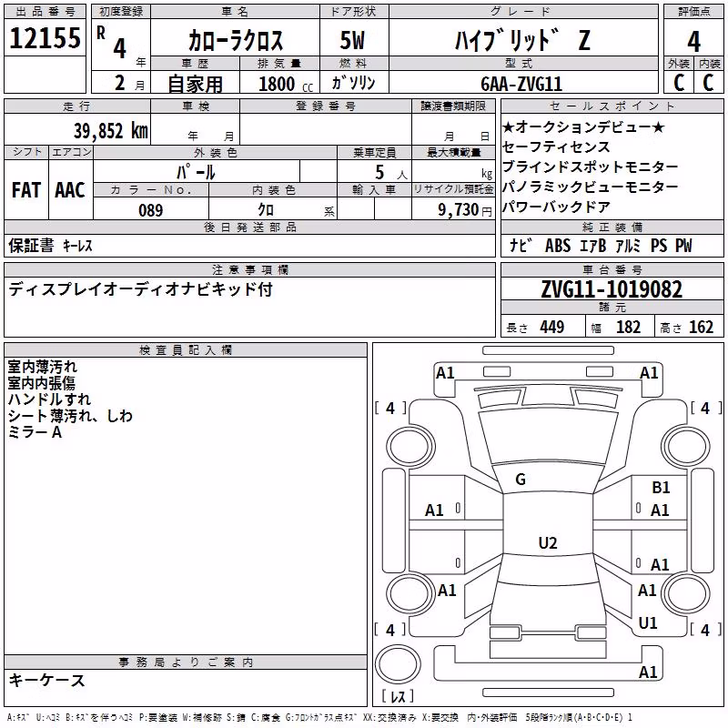Click inspector note ミラーA
This screenshot has width=728, height=728.
pos(35,432)
